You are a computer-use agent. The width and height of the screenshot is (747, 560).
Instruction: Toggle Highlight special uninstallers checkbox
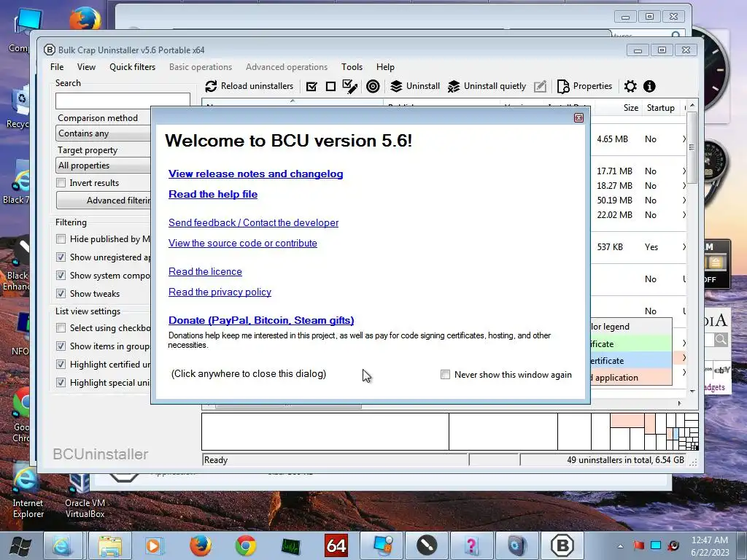click(61, 382)
